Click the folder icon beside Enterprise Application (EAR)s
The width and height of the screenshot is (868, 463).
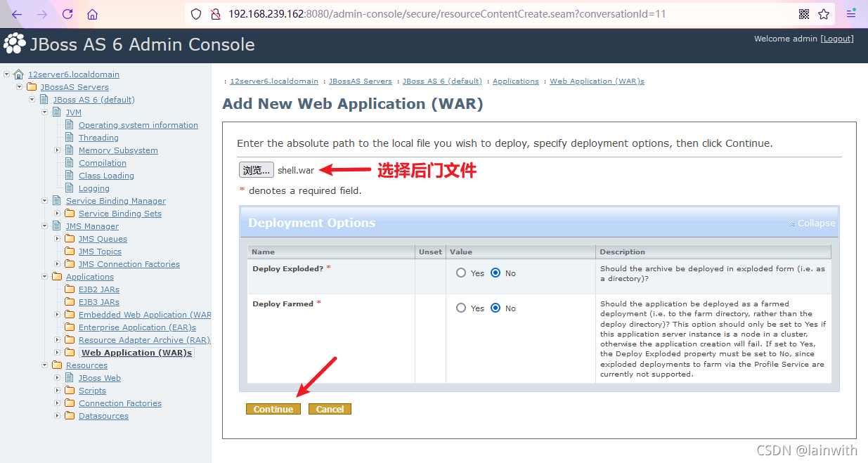coord(70,327)
